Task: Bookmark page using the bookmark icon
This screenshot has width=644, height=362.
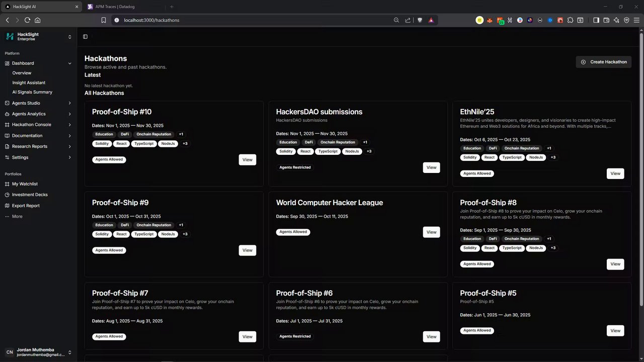Action: [104, 20]
